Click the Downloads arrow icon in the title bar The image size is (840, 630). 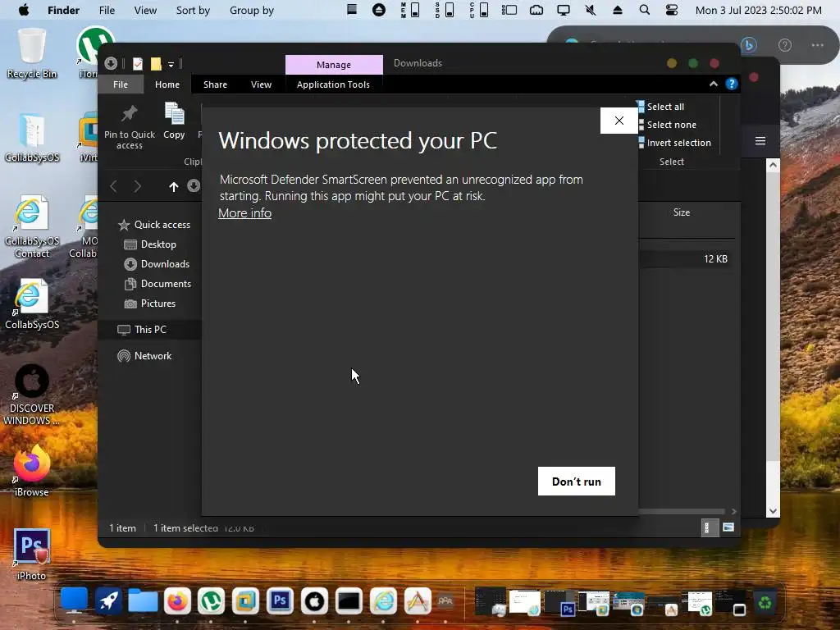[111, 64]
